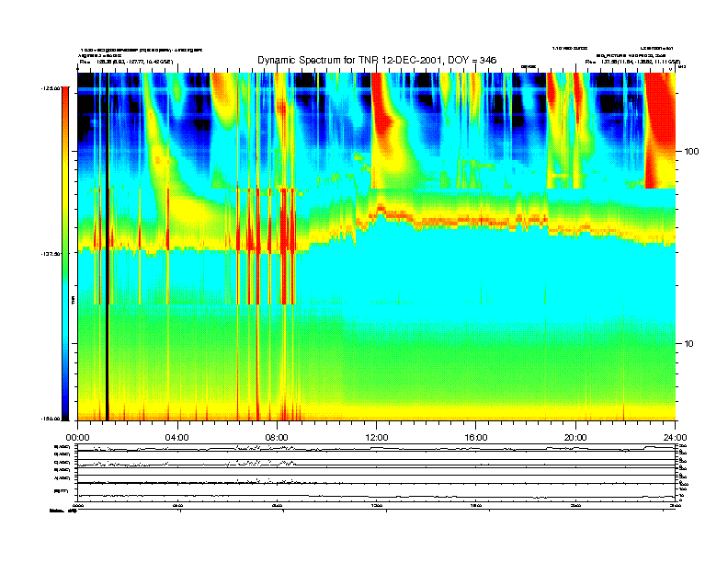Select the large 24:00 time axis label

(675, 438)
